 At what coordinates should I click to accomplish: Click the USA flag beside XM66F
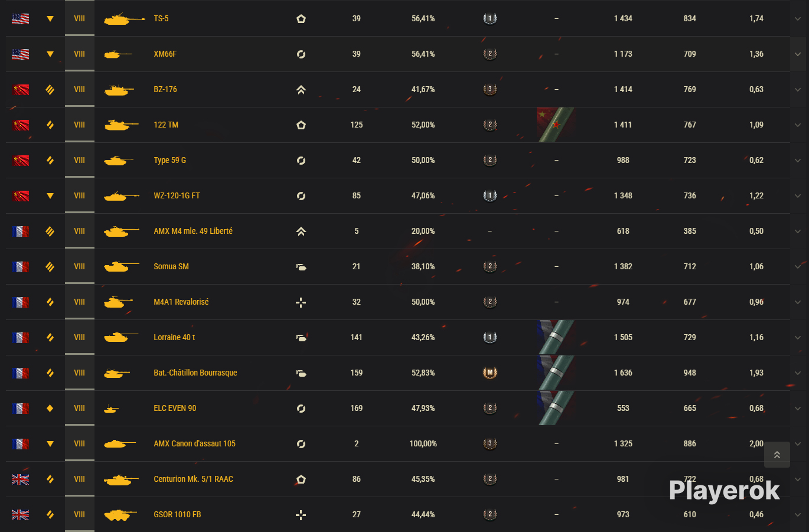coord(20,54)
